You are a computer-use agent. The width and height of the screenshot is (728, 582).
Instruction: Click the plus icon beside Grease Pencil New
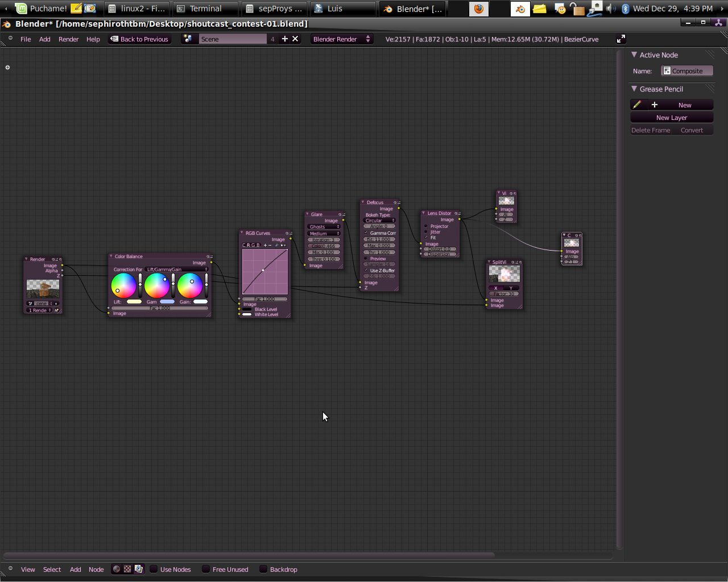click(x=655, y=105)
